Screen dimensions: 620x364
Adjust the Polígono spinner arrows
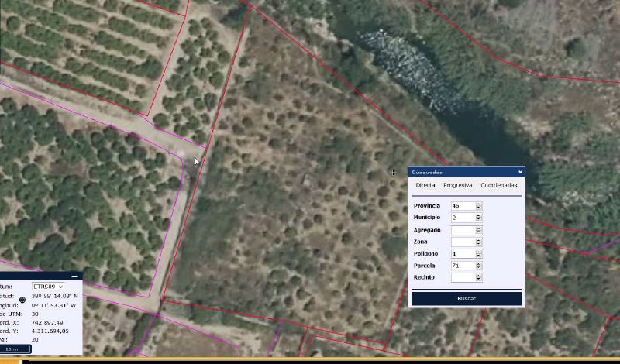479,253
